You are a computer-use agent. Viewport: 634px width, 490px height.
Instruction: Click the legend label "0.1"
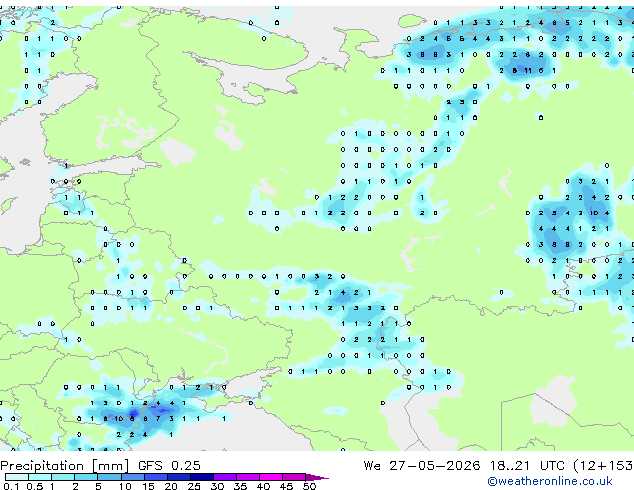point(11,486)
